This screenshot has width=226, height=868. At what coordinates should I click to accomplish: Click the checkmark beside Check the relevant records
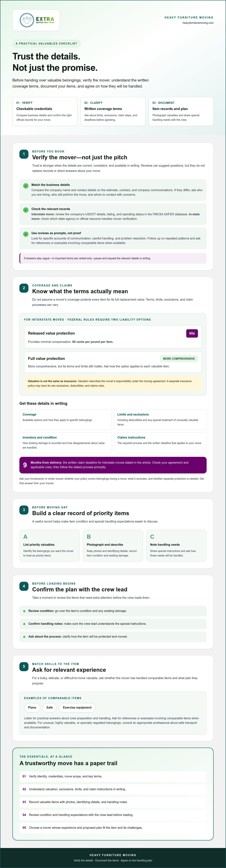[x=26, y=210]
